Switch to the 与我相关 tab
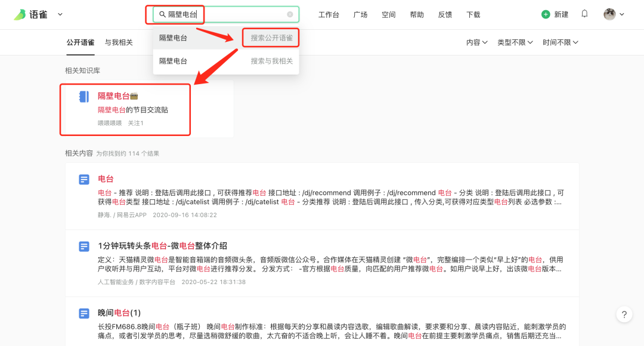 pyautogui.click(x=119, y=42)
